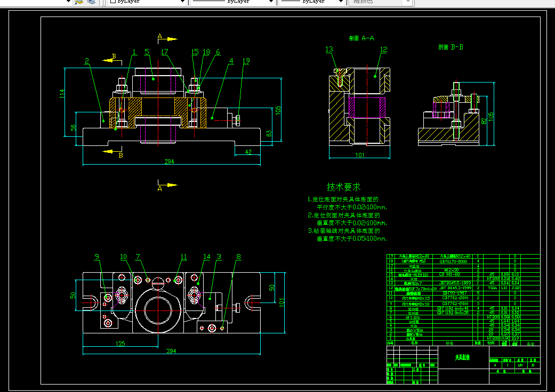Select the 夹具装配 title block drawing name

click(462, 358)
